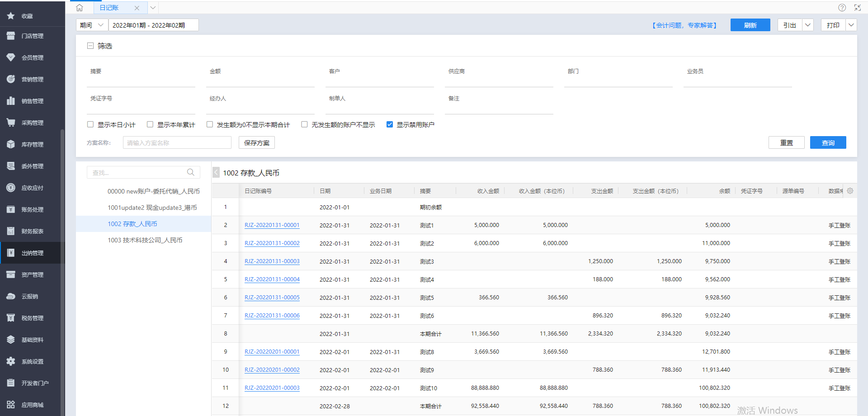Collapse the 筛选 filter section
Image resolution: width=868 pixels, height=416 pixels.
click(90, 46)
